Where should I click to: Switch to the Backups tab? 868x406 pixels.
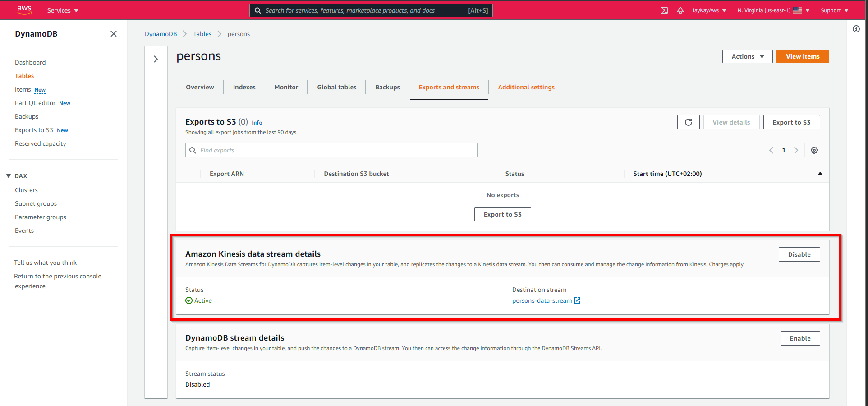pos(387,87)
